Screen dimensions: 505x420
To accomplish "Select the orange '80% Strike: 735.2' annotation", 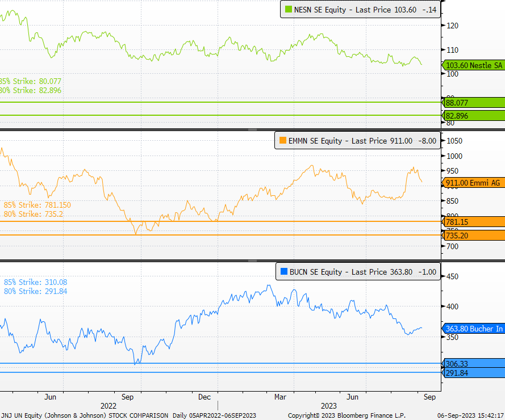I will coord(34,214).
